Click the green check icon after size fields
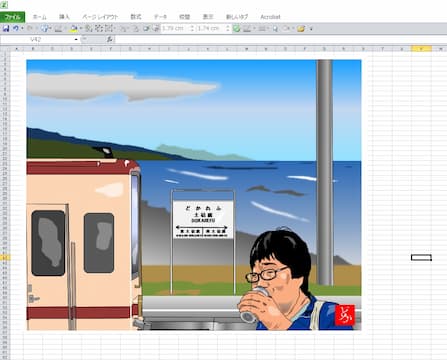This screenshot has height=360, width=447. 236,29
